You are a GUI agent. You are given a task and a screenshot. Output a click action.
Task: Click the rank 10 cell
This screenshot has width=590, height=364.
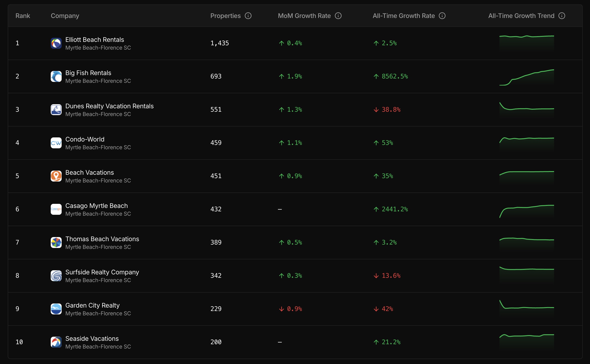pos(19,342)
